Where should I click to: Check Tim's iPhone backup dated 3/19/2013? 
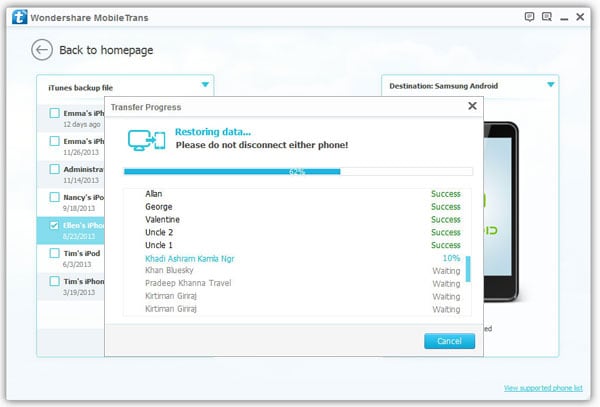point(55,281)
